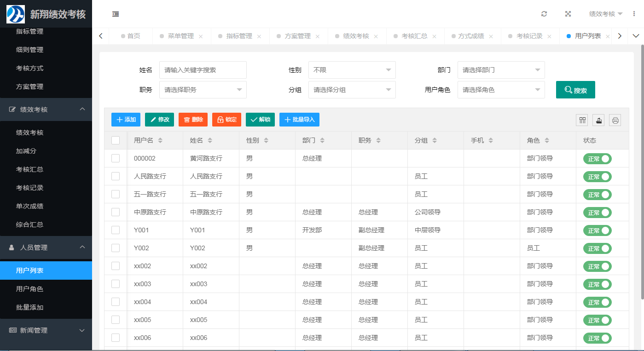Toggle fullscreen with the expand icon
Image resolution: width=644 pixels, height=351 pixels.
click(568, 14)
